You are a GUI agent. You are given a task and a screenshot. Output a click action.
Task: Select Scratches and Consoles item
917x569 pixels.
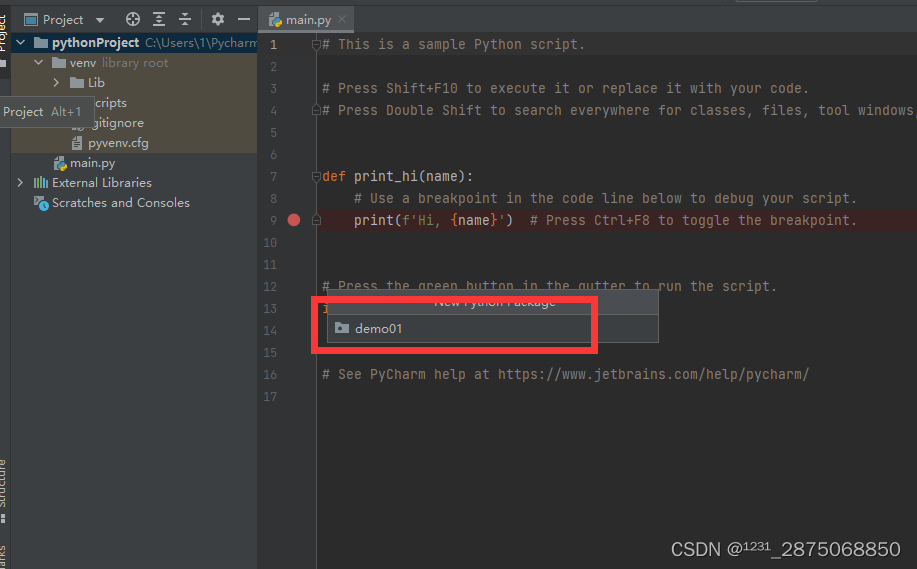(x=120, y=202)
